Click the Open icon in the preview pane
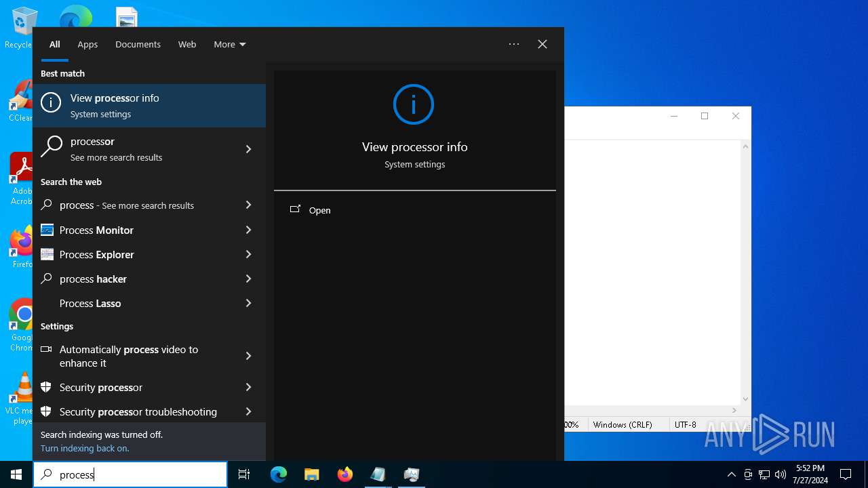 295,209
